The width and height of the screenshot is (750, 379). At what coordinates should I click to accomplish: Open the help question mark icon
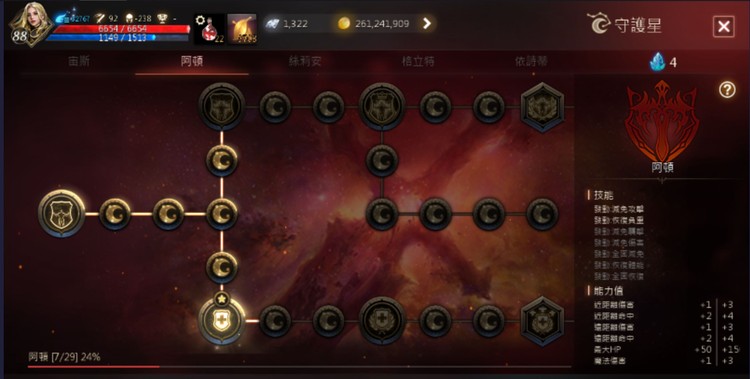click(727, 89)
